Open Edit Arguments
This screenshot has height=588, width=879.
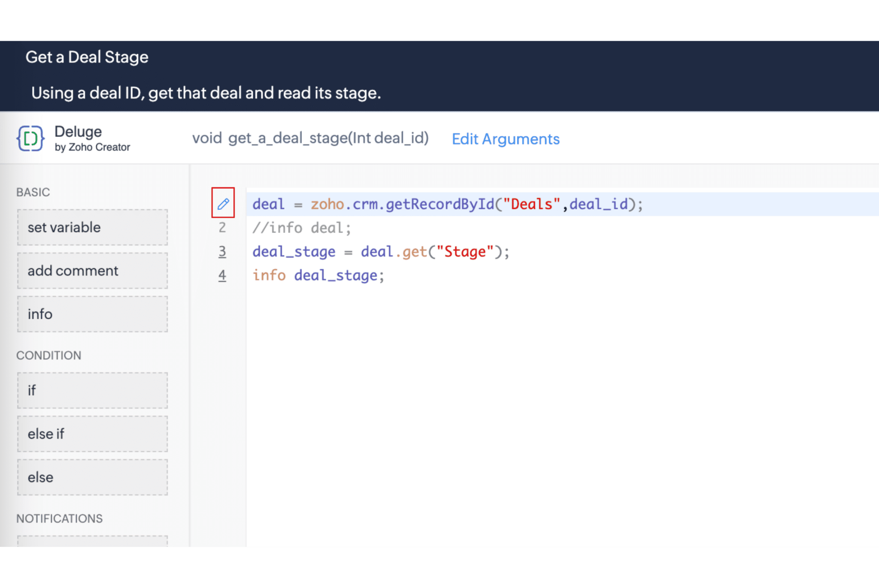click(505, 139)
